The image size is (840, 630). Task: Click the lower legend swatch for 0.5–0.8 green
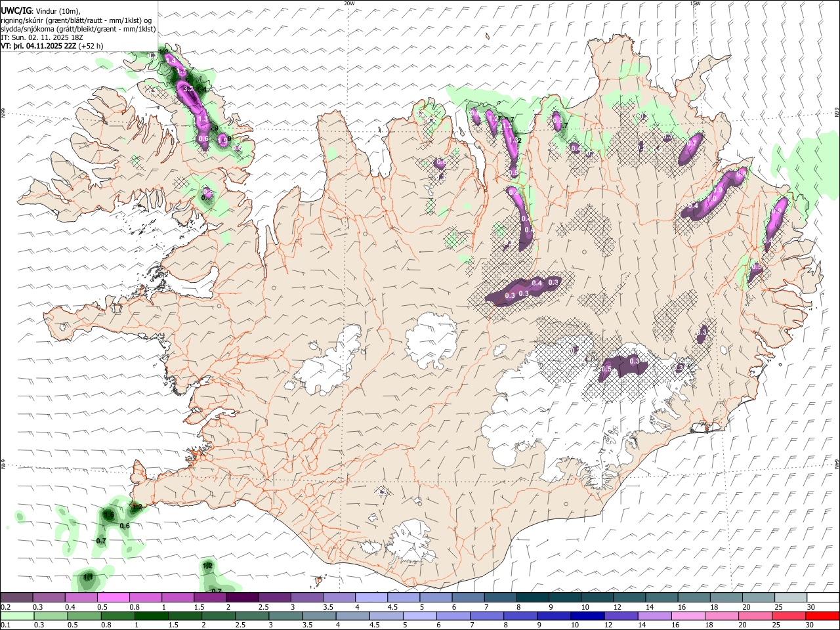(85, 616)
